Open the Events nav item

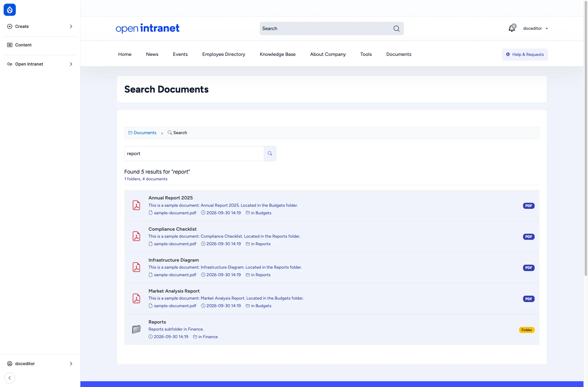[180, 54]
